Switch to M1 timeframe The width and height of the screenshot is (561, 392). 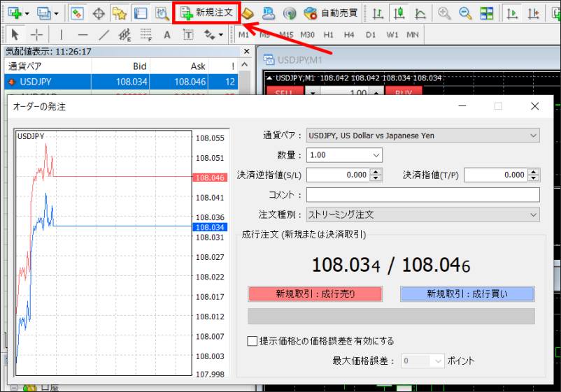[243, 35]
